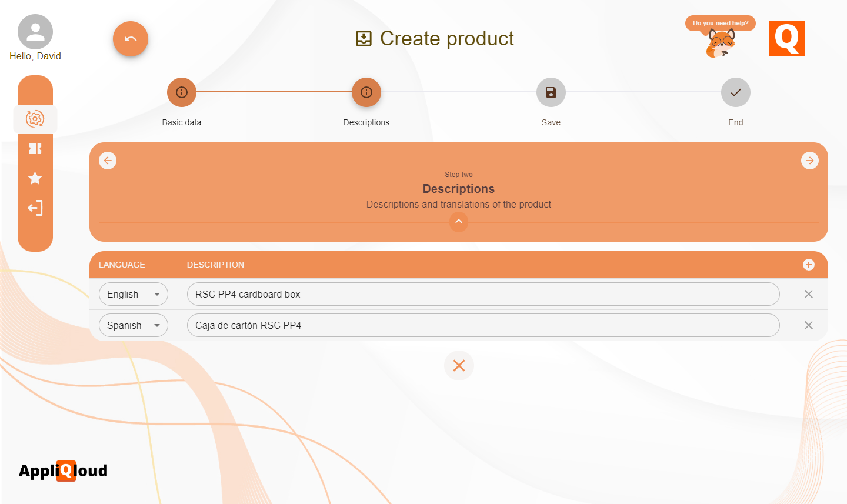Open the Spanish language dropdown
This screenshot has height=504, width=847.
tap(133, 325)
